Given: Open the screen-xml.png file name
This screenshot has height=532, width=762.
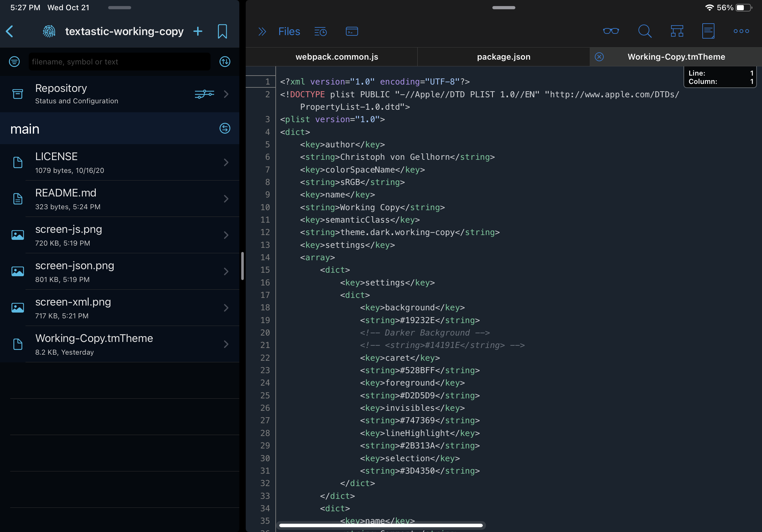Looking at the screenshot, I should [73, 302].
